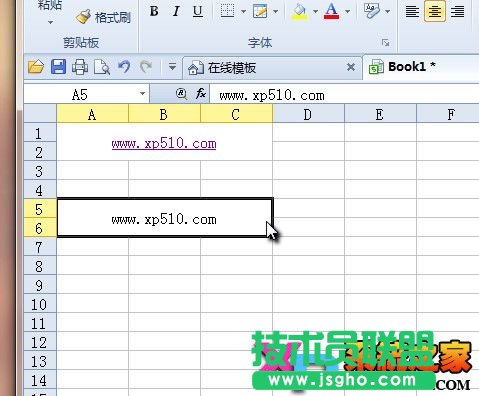Apply yellow fill color
This screenshot has width=479, height=396.
[x=299, y=11]
